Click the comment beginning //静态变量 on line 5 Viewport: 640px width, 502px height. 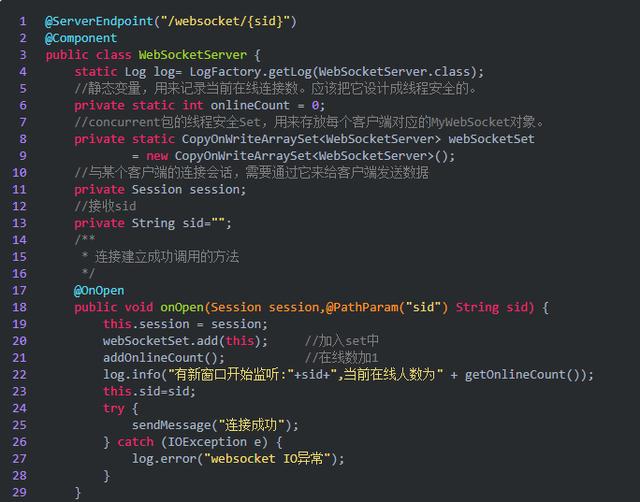click(x=276, y=89)
